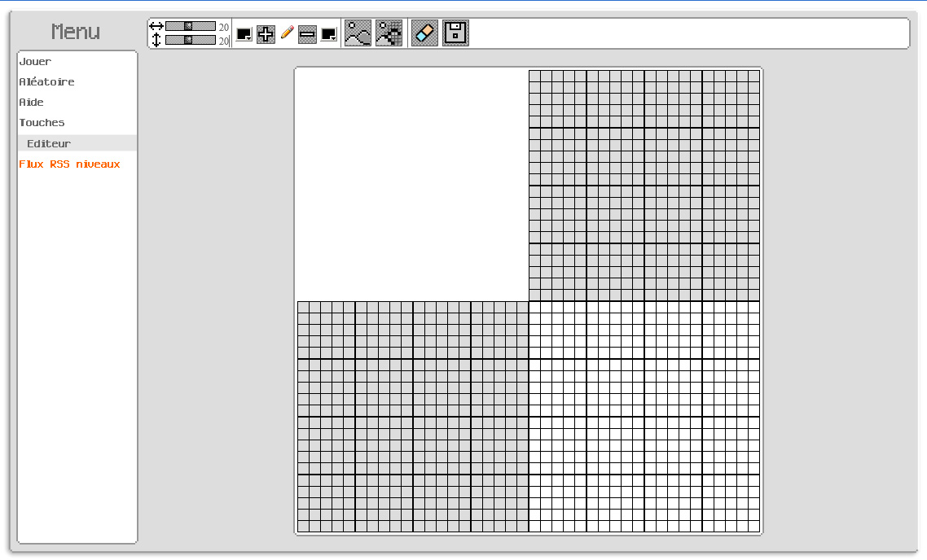Select the pencil drawing tool

(287, 33)
